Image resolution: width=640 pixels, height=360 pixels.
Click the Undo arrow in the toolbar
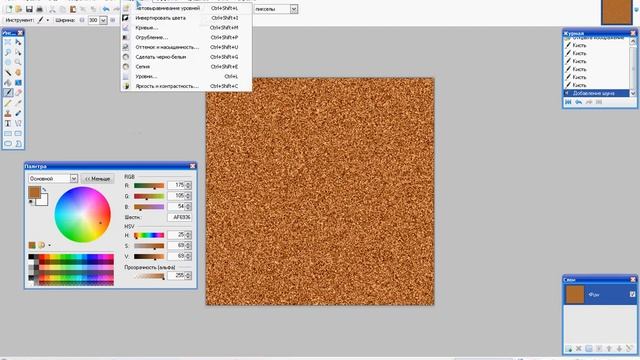tap(106, 9)
